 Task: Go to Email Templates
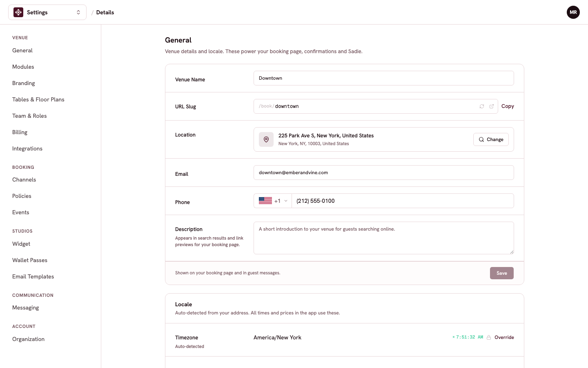tap(33, 276)
